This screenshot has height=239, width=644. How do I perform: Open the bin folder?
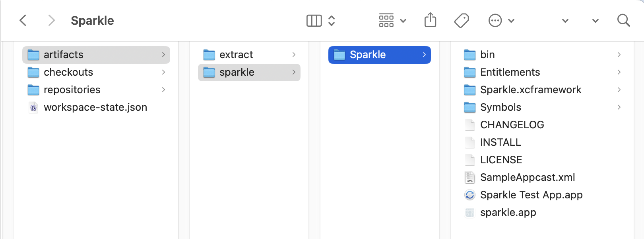pos(487,54)
